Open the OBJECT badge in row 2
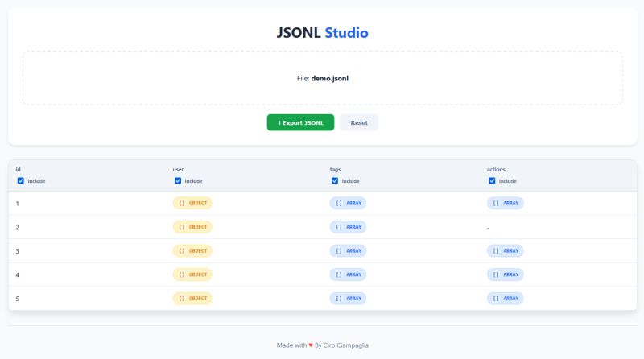The height and width of the screenshot is (359, 644). [192, 227]
